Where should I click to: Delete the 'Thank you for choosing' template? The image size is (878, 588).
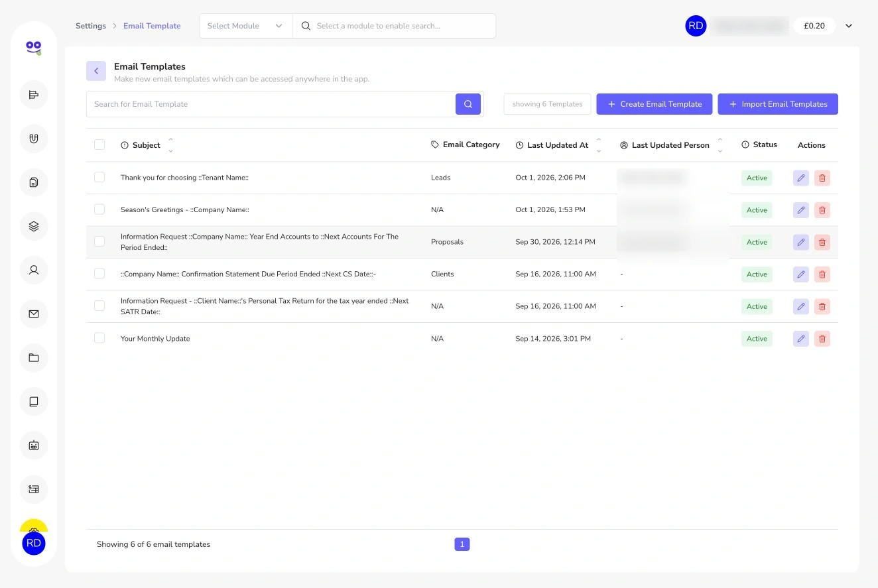822,178
